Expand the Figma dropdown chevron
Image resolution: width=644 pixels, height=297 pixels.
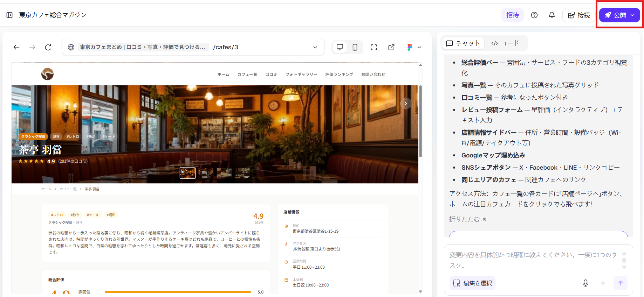(x=419, y=47)
